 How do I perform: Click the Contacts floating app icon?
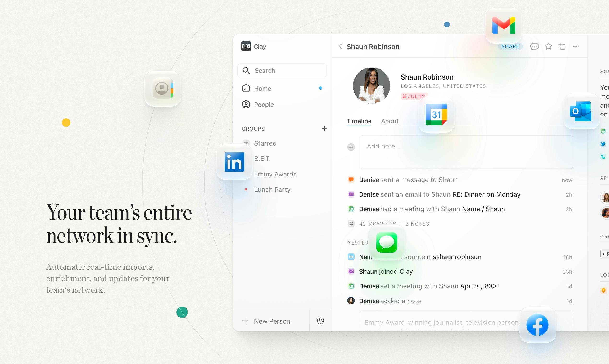[x=163, y=89]
